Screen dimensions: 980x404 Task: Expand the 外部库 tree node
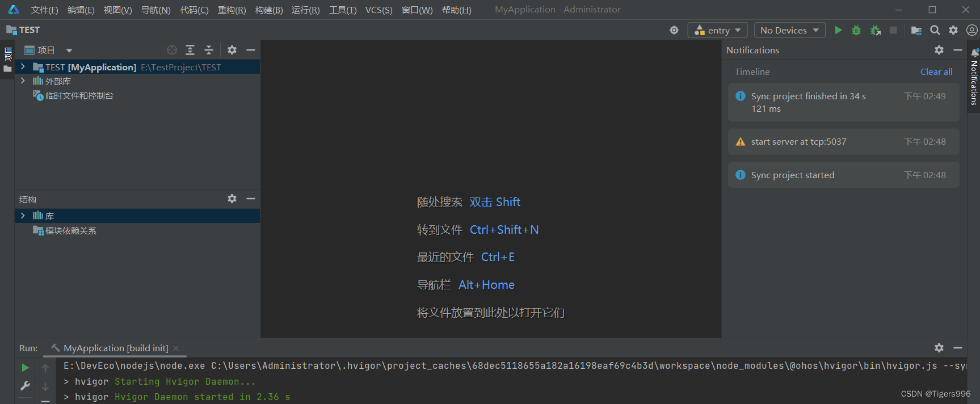click(x=23, y=81)
